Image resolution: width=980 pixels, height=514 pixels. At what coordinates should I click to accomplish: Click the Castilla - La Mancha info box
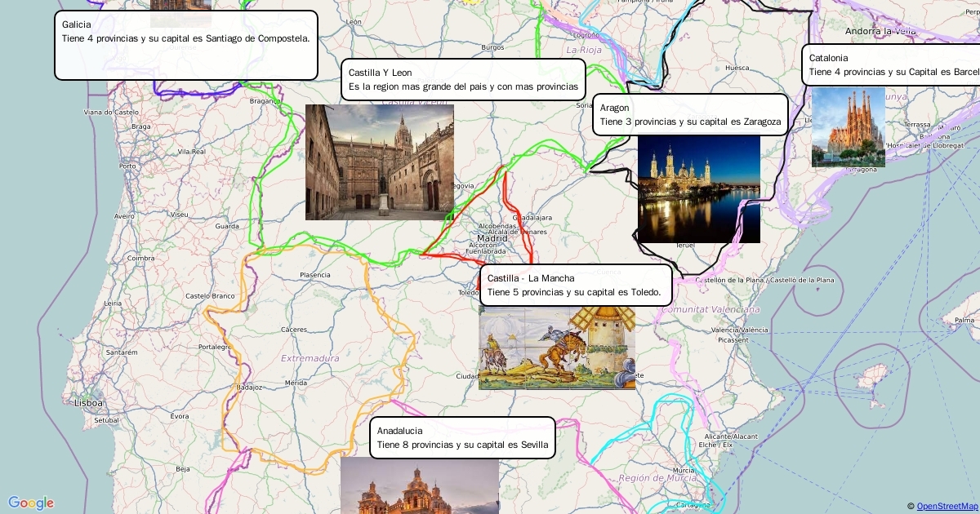point(575,285)
